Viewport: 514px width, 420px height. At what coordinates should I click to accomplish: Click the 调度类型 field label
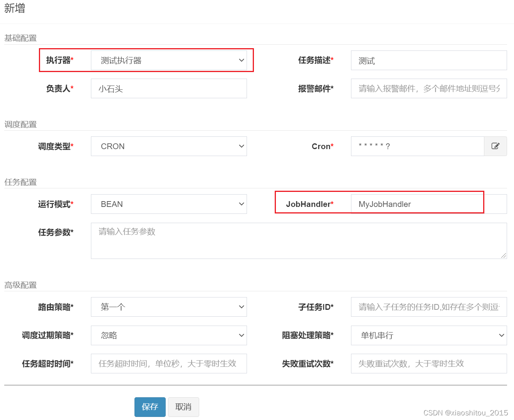pyautogui.click(x=55, y=146)
